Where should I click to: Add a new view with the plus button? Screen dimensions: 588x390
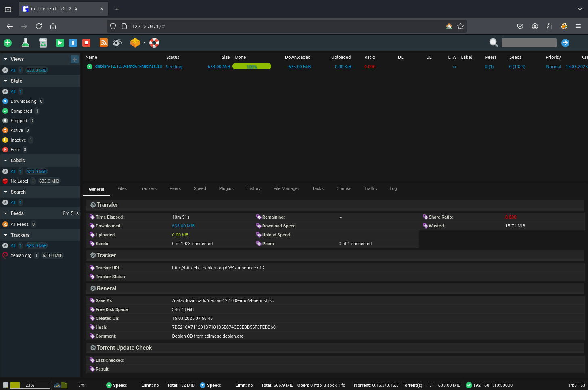[x=75, y=59]
